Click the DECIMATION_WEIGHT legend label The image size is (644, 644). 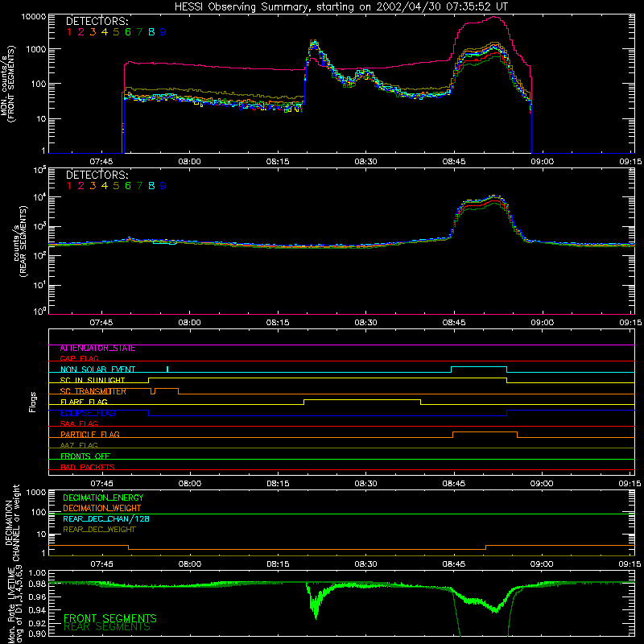click(102, 509)
